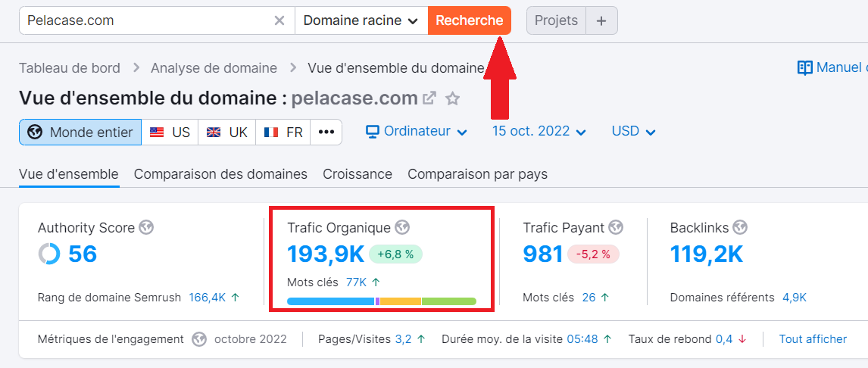Open the 15 oct. 2022 date picker

tap(539, 132)
